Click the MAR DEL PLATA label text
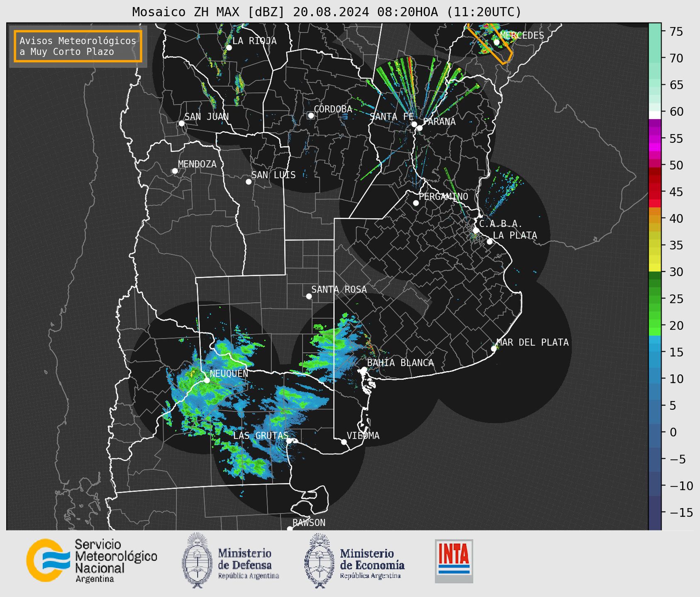 pos(532,343)
